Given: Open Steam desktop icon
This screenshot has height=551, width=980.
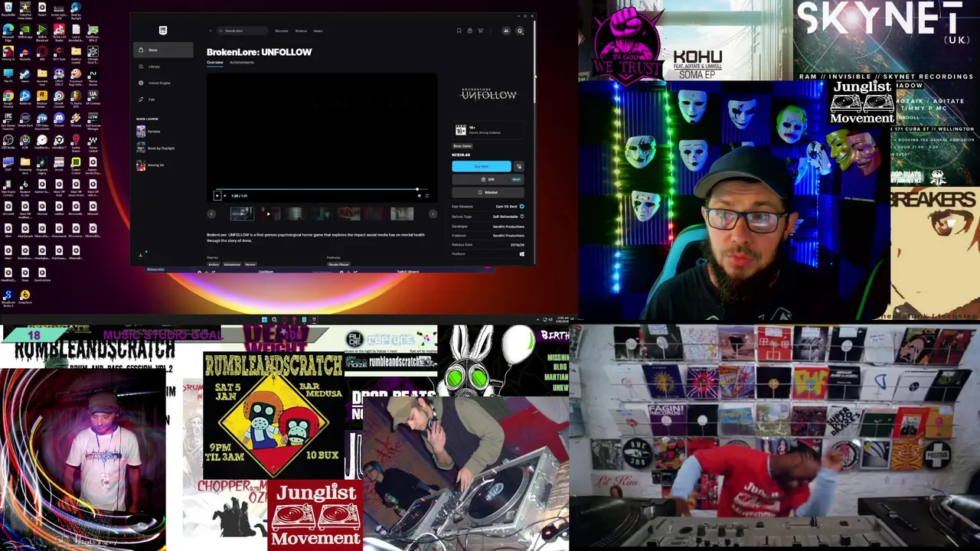Looking at the screenshot, I should click(24, 76).
